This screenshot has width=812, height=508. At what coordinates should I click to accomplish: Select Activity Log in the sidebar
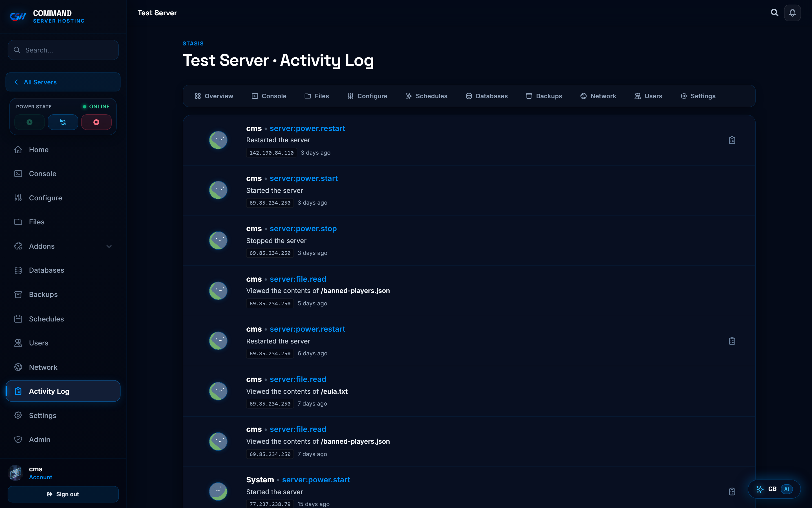click(x=63, y=391)
